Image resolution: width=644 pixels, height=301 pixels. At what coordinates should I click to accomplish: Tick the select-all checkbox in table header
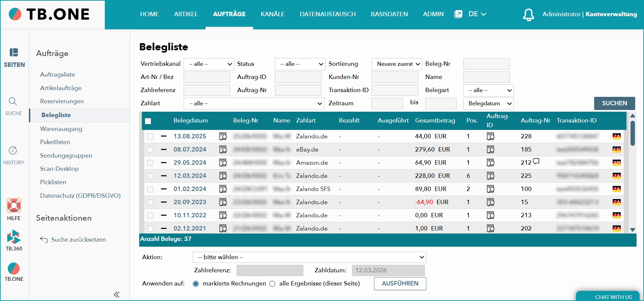point(148,121)
